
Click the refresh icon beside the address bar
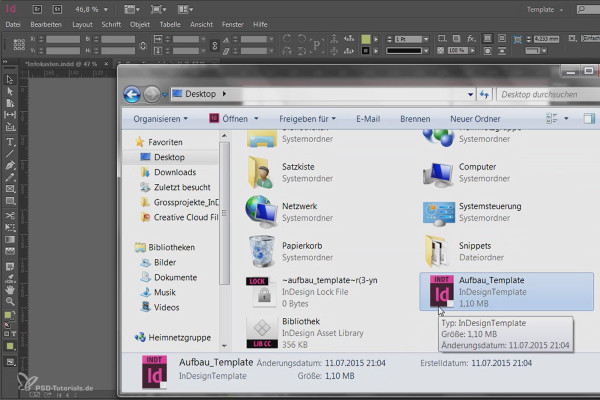click(484, 94)
